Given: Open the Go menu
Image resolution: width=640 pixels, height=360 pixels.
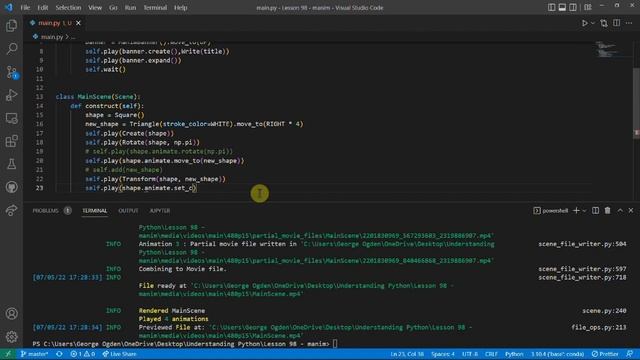Looking at the screenshot, I should pyautogui.click(x=113, y=7).
